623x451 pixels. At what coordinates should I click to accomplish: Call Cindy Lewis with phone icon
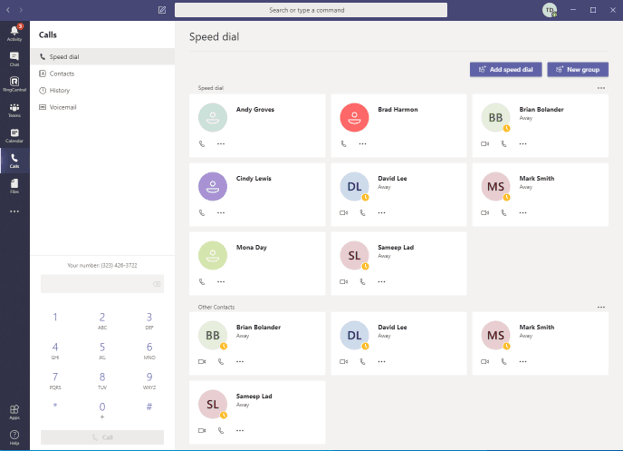tap(202, 213)
